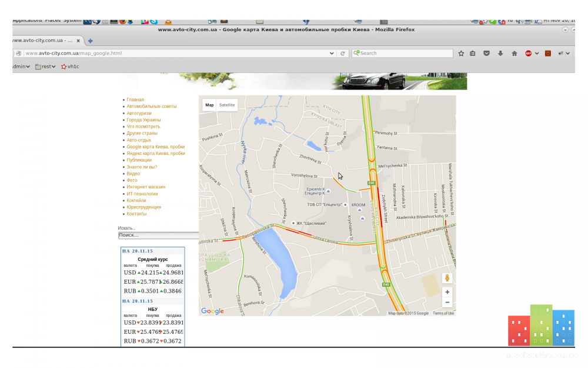Open a new tab with the plus icon
This screenshot has height=368, width=588.
tap(90, 41)
